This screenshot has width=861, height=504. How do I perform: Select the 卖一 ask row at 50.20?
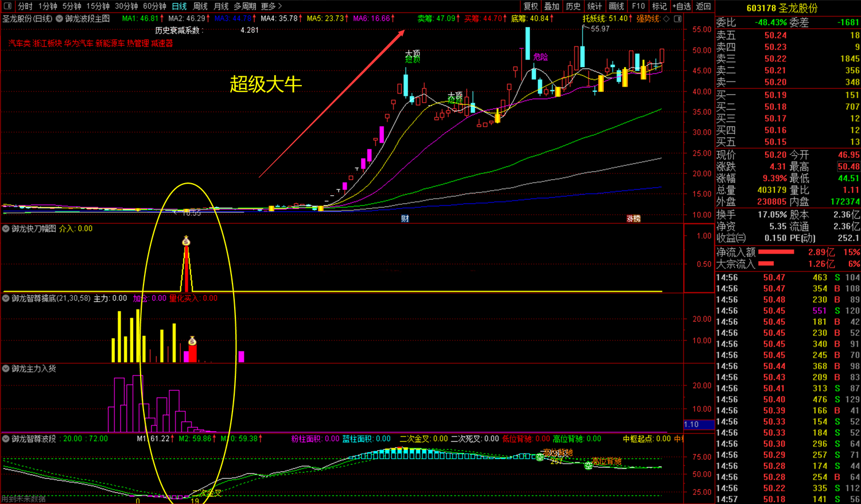[788, 82]
